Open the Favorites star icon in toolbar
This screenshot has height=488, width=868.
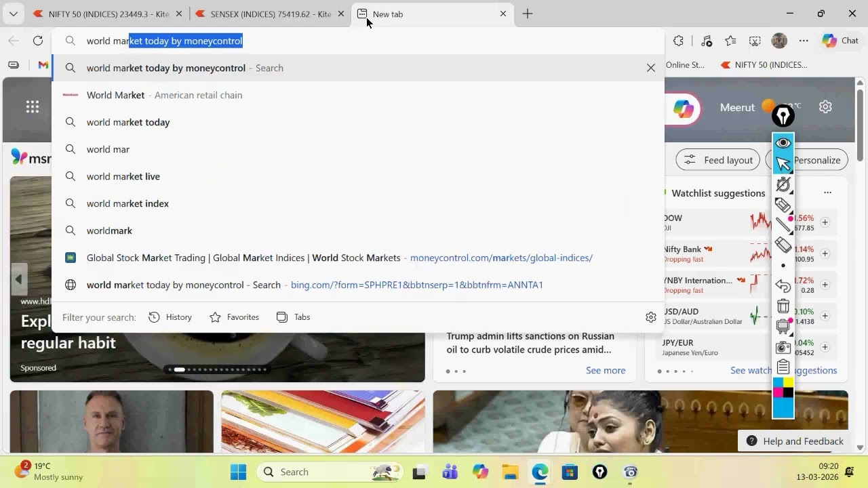coord(730,41)
